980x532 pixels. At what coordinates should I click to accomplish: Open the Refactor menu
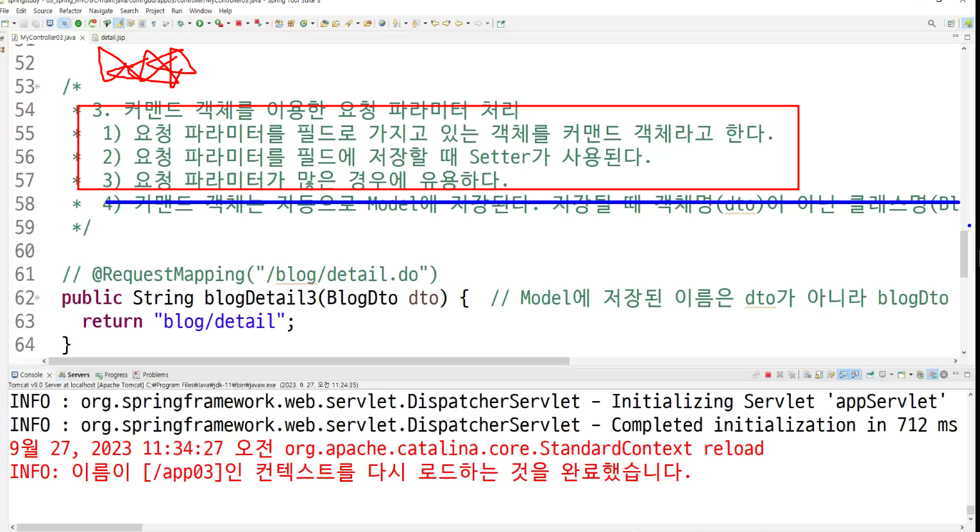(x=71, y=11)
